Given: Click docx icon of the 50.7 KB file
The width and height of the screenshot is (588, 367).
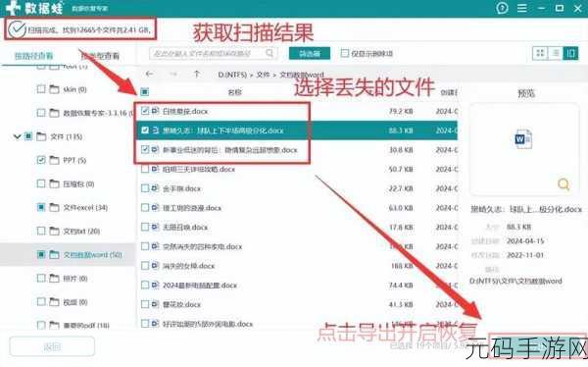Looking at the screenshot, I should coord(155,169).
